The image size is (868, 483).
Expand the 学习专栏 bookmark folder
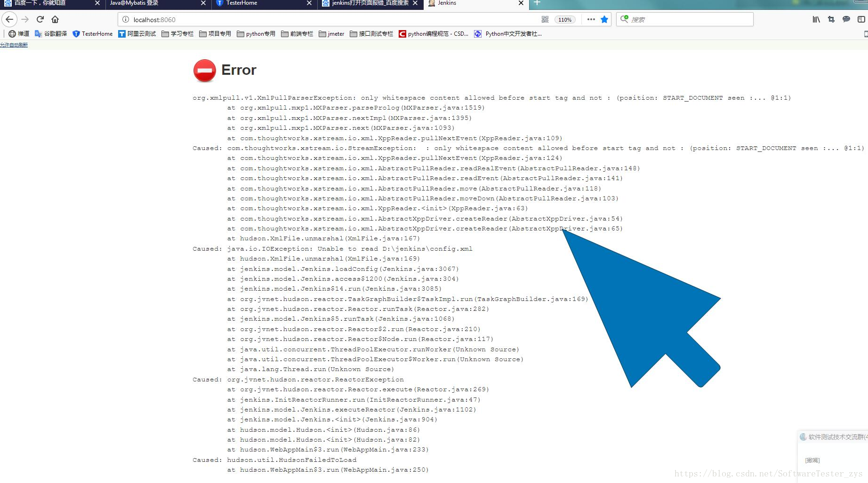[177, 34]
